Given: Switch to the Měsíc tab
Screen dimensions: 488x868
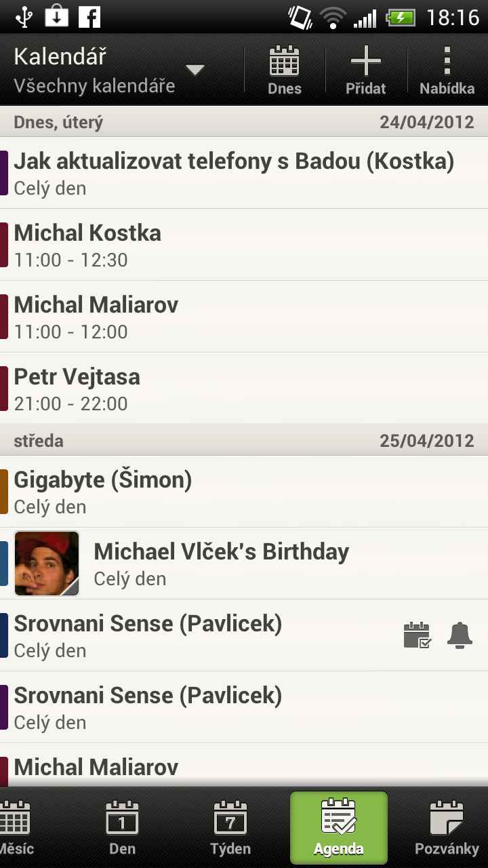Looking at the screenshot, I should [15, 827].
